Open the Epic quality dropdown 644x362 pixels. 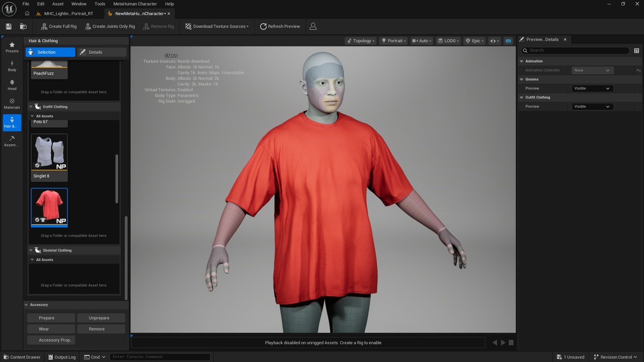[475, 41]
